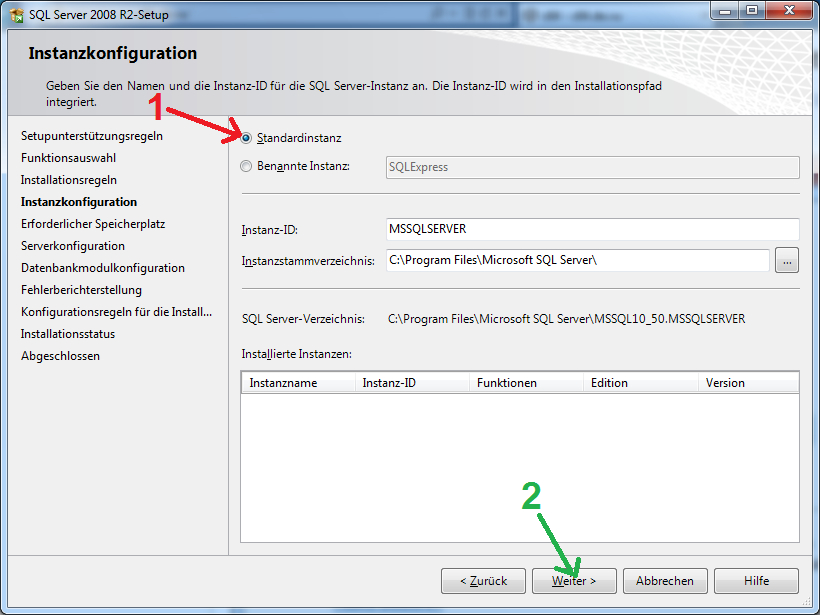
Task: Select the Setupunterstützungsregeln step in sidebar
Action: pos(92,136)
